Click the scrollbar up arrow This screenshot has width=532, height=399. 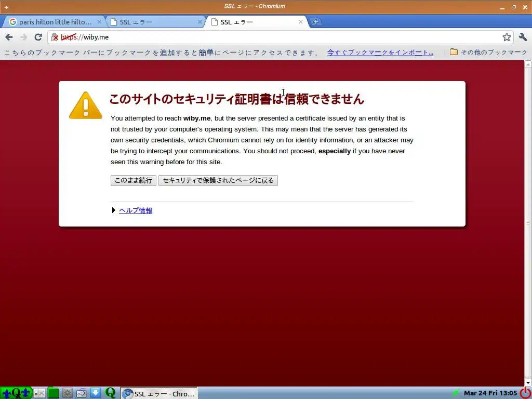[x=528, y=64]
